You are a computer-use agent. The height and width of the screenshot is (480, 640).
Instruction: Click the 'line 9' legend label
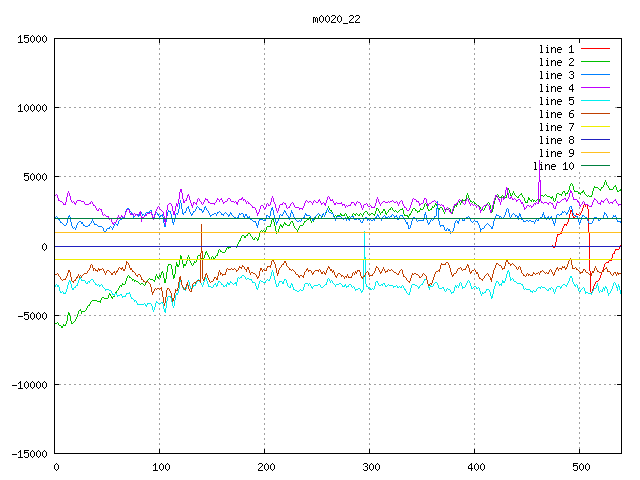click(557, 153)
